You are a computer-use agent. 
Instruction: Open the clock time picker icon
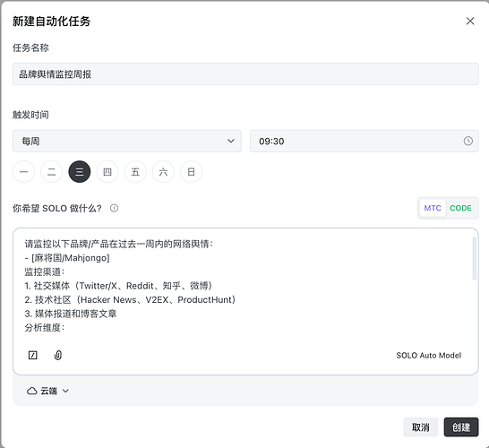click(x=468, y=141)
